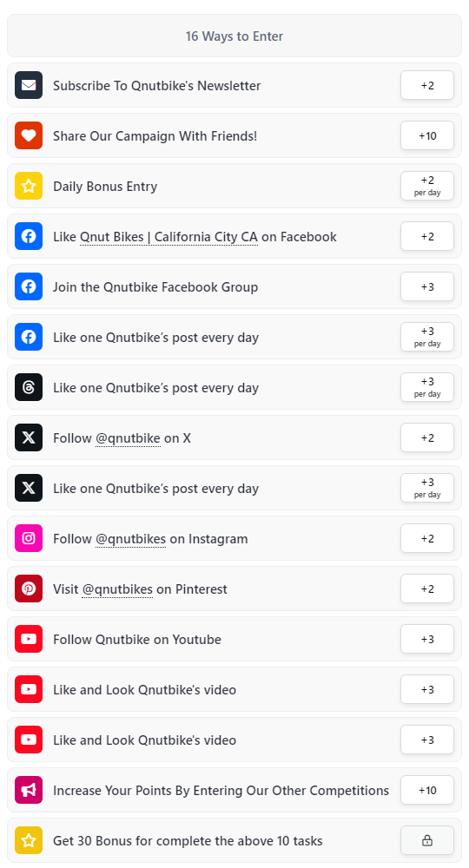469x868 pixels.
Task: Select Subscribe To Qnutbike's Newsletter entry
Action: (x=234, y=85)
